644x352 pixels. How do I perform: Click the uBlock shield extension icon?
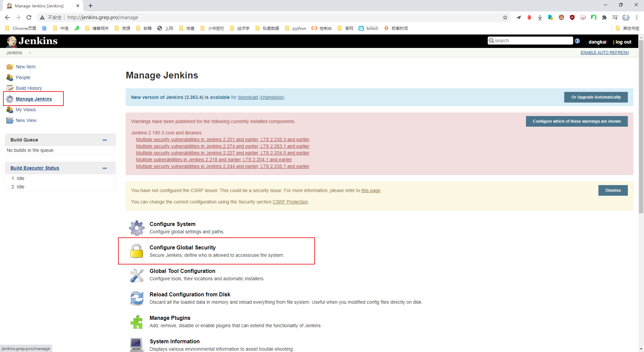coord(572,17)
